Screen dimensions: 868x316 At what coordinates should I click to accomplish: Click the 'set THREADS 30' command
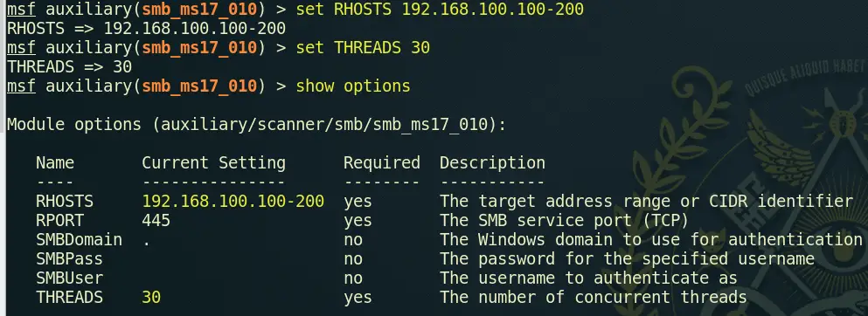(x=363, y=48)
